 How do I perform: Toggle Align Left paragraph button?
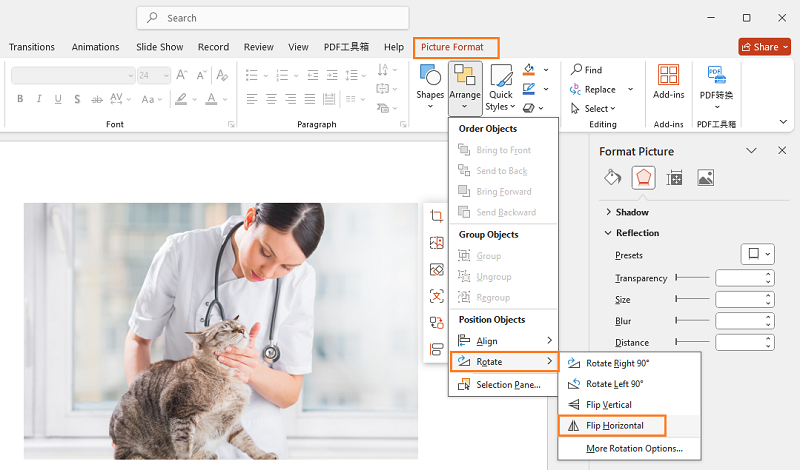[x=252, y=99]
